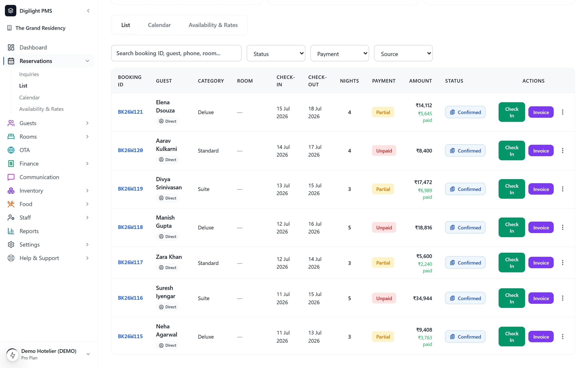
Task: Click the Direct source tag under Zara Khan
Action: click(x=167, y=268)
